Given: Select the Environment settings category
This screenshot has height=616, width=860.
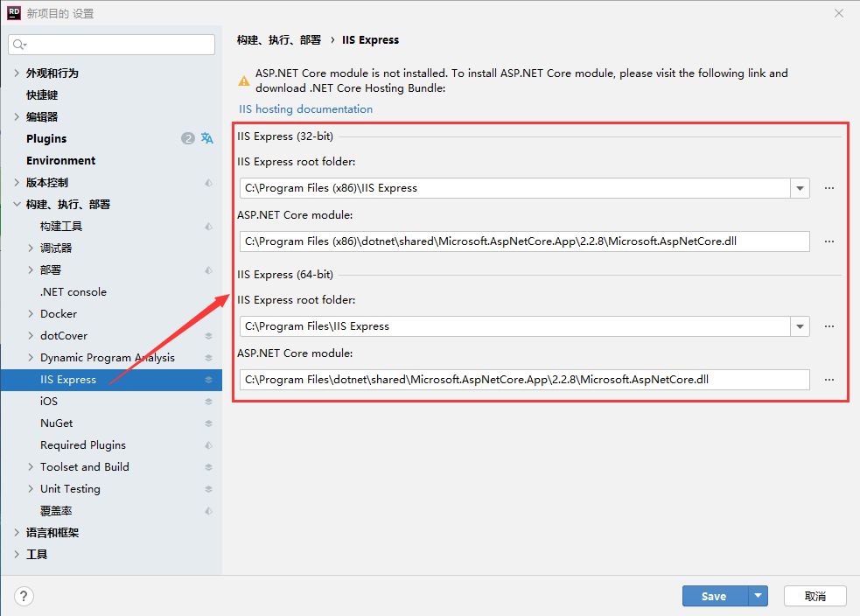Looking at the screenshot, I should (x=60, y=160).
